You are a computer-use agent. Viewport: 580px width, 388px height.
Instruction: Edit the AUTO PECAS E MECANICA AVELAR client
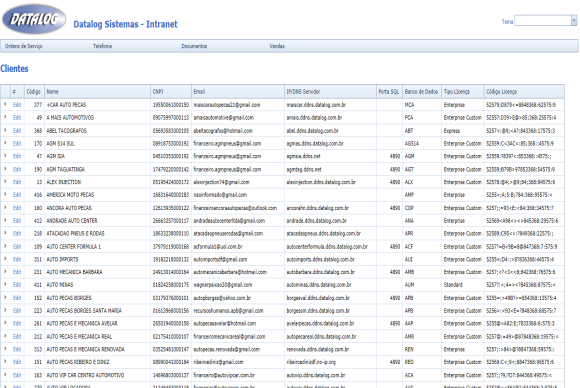(x=17, y=323)
